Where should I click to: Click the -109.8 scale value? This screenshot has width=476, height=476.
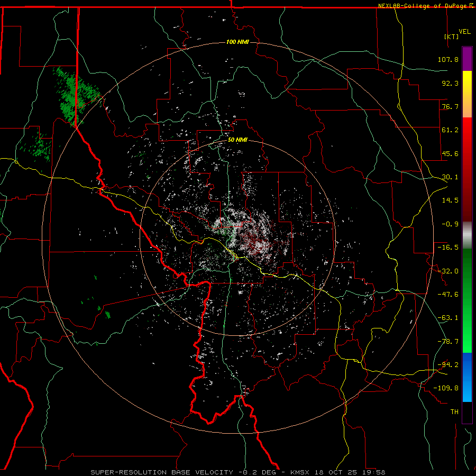click(x=446, y=388)
